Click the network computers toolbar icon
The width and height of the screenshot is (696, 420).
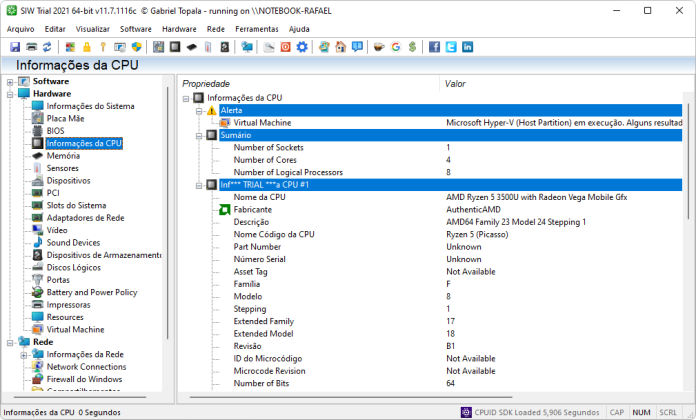point(247,47)
